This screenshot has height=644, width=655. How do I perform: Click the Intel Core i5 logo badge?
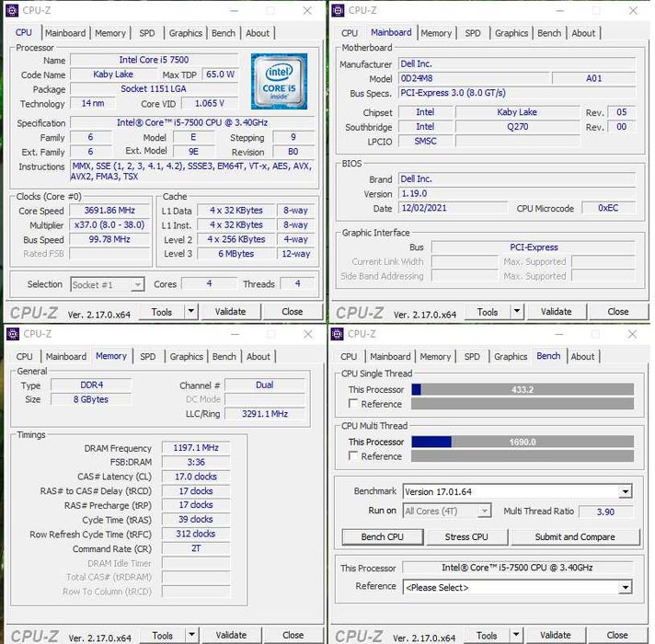click(x=279, y=82)
